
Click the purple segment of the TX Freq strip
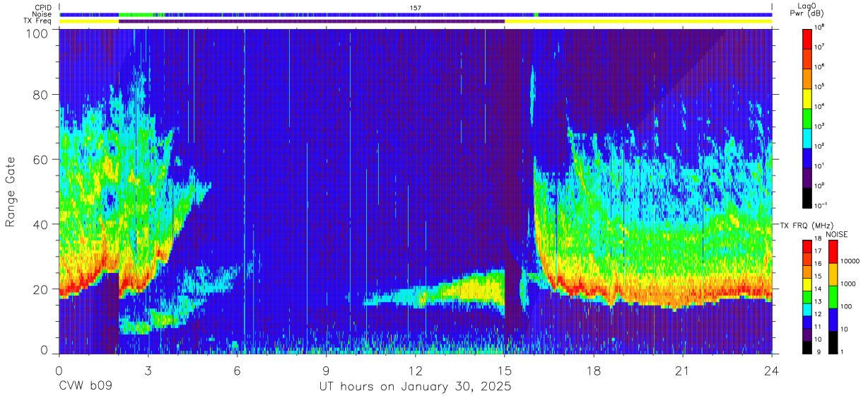pyautogui.click(x=312, y=21)
